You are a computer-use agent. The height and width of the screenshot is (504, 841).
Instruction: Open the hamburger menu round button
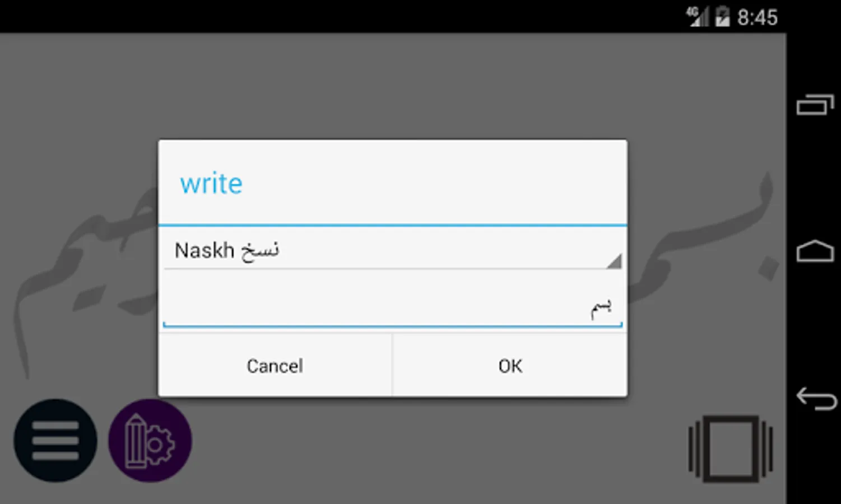point(55,440)
